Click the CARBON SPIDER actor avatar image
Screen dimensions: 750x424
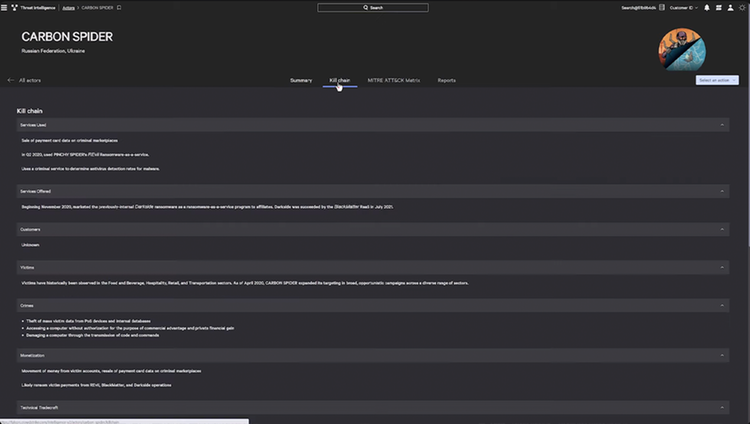682,50
